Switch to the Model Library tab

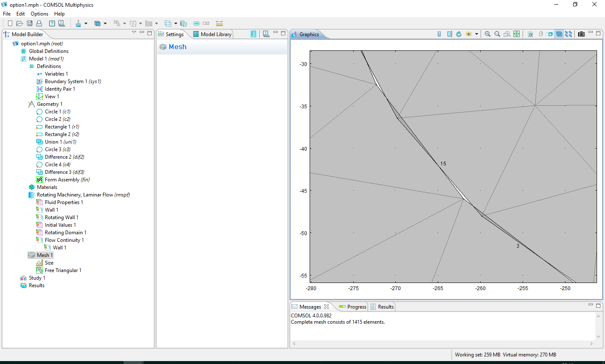click(x=212, y=34)
